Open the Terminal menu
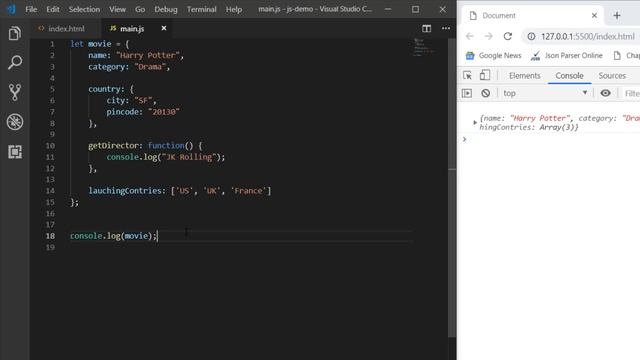Viewport: 640px width, 360px height. [202, 9]
